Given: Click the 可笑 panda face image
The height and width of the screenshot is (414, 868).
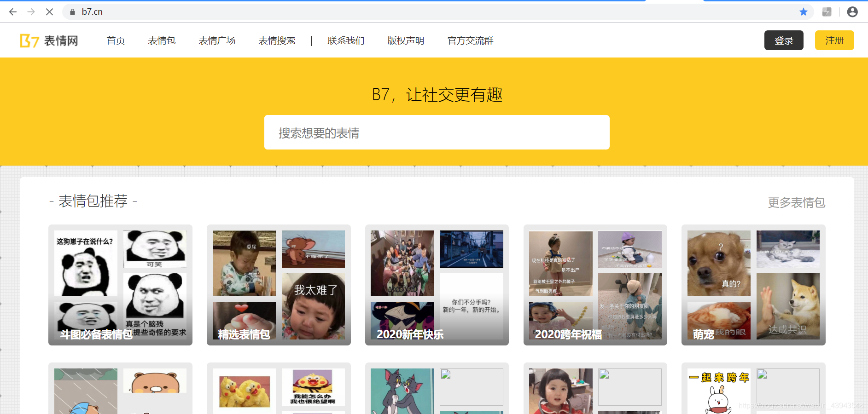Looking at the screenshot, I should 155,249.
